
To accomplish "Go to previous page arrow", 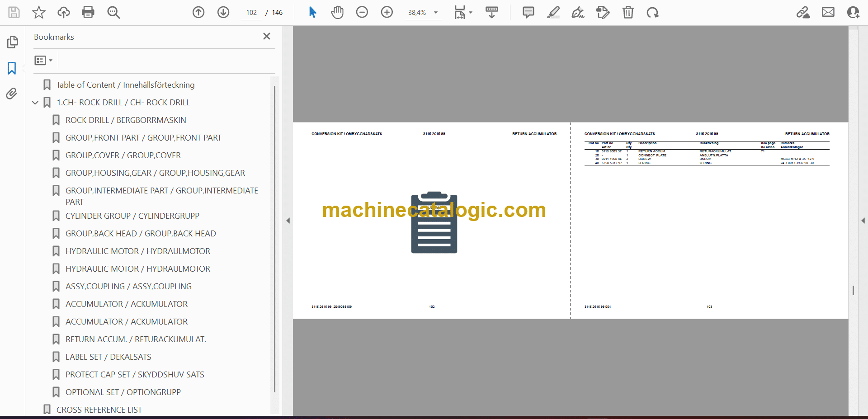I will point(198,12).
